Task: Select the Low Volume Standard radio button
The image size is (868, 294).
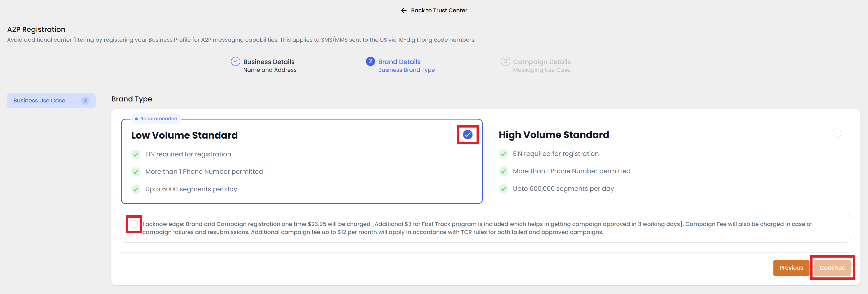Action: coord(467,135)
